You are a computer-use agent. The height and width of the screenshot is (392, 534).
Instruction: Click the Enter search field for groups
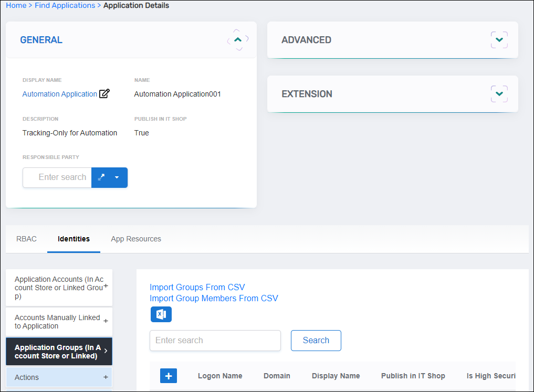[215, 341]
